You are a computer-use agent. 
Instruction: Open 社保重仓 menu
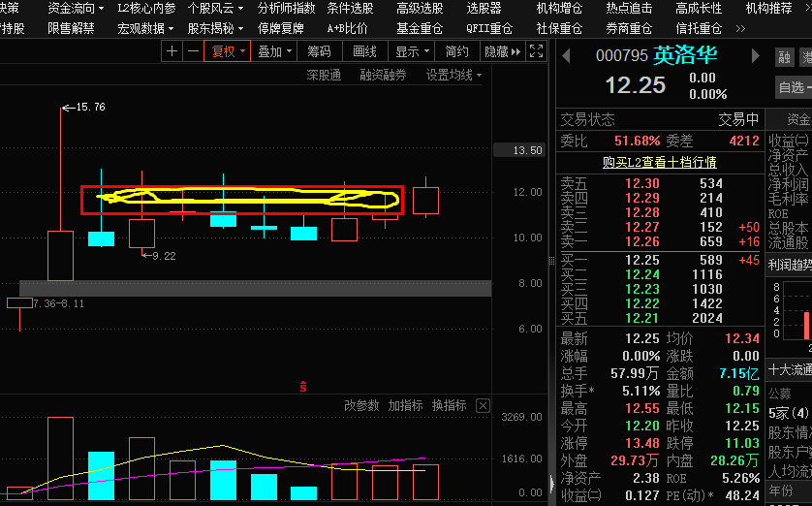click(x=559, y=28)
